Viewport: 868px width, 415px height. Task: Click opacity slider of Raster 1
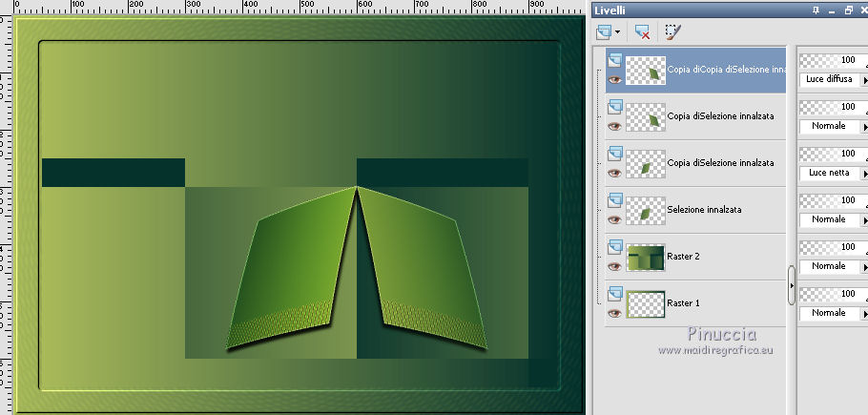pyautogui.click(x=833, y=294)
